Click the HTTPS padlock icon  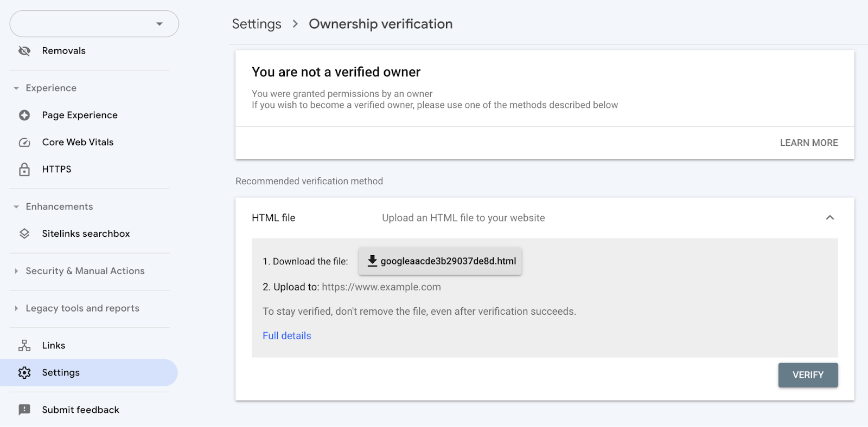24,170
